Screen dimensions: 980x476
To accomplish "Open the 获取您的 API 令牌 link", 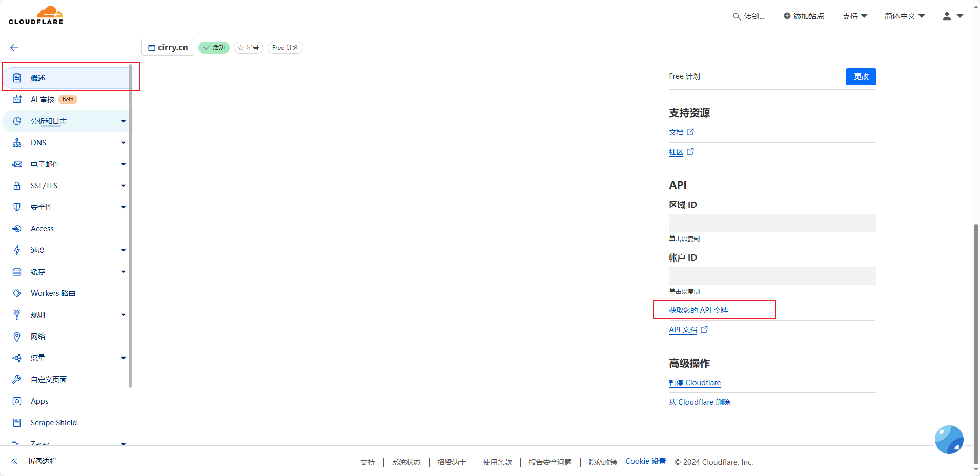I will [698, 310].
